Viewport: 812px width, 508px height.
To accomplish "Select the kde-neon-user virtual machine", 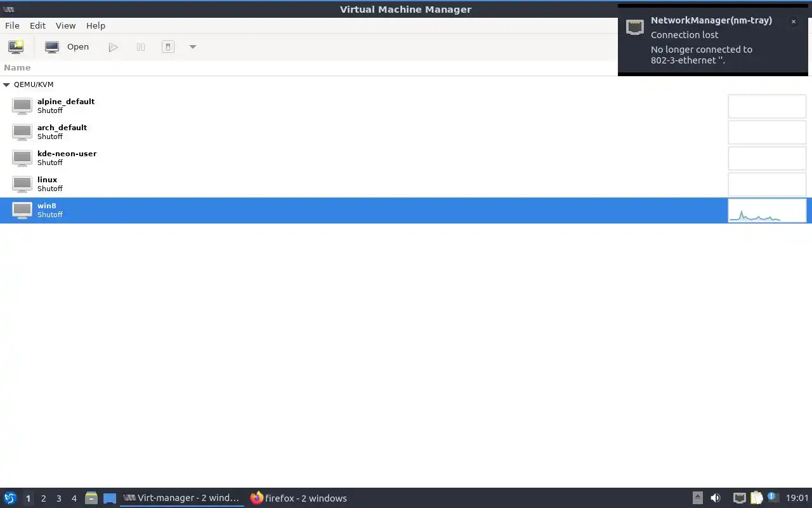I will 406,158.
